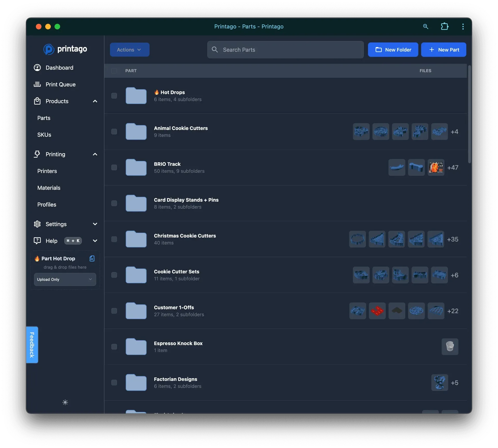Select the Christmas Cookie Cutters checkbox
This screenshot has width=498, height=448.
coord(114,239)
